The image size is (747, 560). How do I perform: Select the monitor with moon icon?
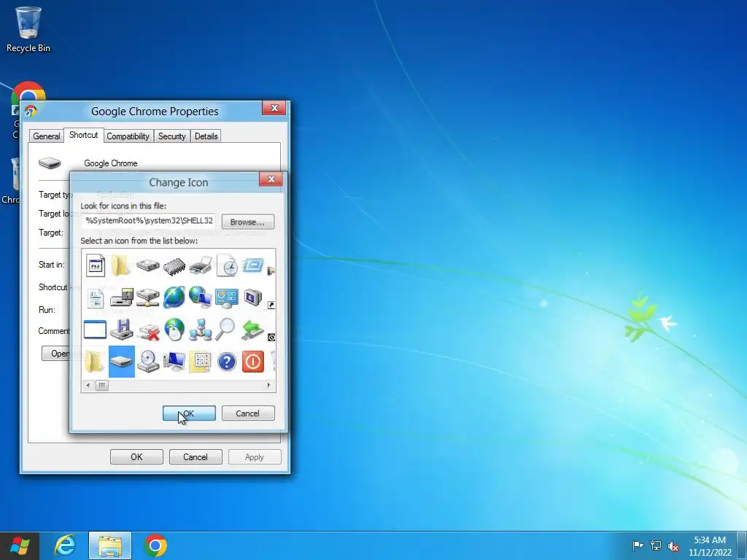coord(252,297)
